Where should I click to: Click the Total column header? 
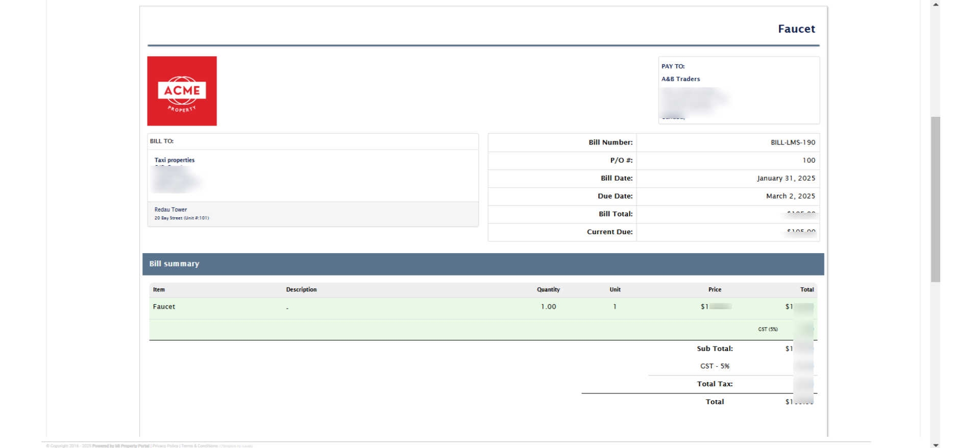tap(807, 290)
